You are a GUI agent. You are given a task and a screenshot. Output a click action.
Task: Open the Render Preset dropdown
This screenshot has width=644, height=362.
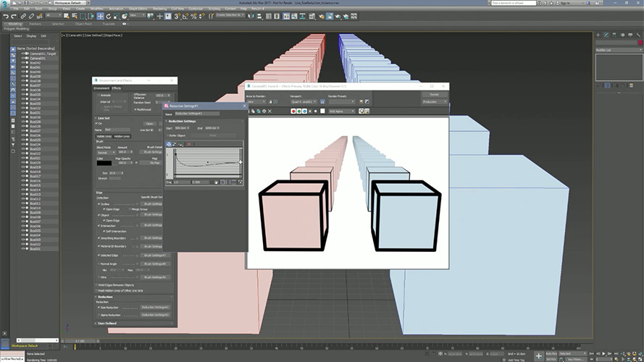pyautogui.click(x=341, y=101)
